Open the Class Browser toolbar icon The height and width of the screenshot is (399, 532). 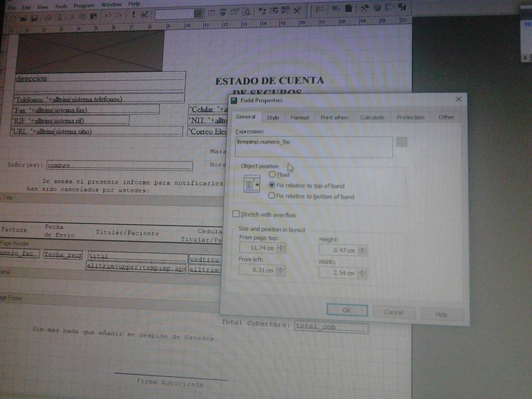click(x=262, y=11)
